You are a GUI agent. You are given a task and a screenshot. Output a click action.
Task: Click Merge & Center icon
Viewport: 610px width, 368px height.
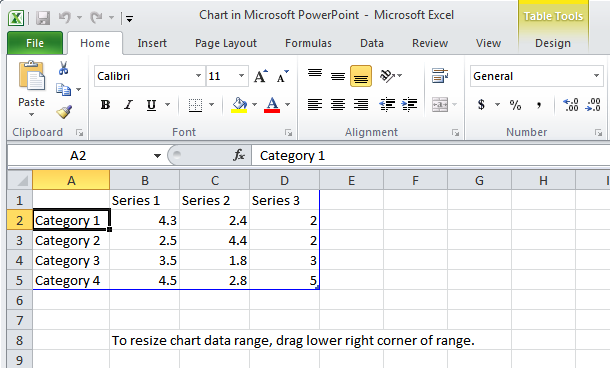tap(440, 105)
